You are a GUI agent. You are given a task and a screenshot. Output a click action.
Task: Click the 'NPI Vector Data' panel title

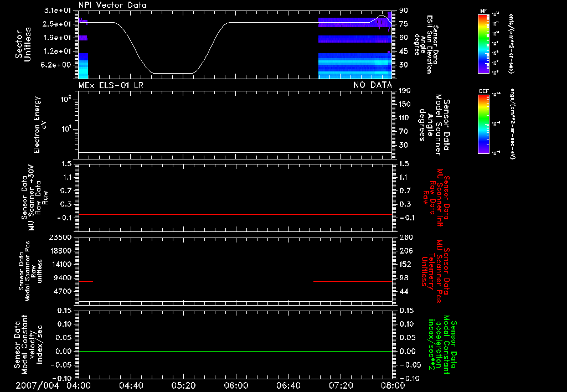click(112, 5)
